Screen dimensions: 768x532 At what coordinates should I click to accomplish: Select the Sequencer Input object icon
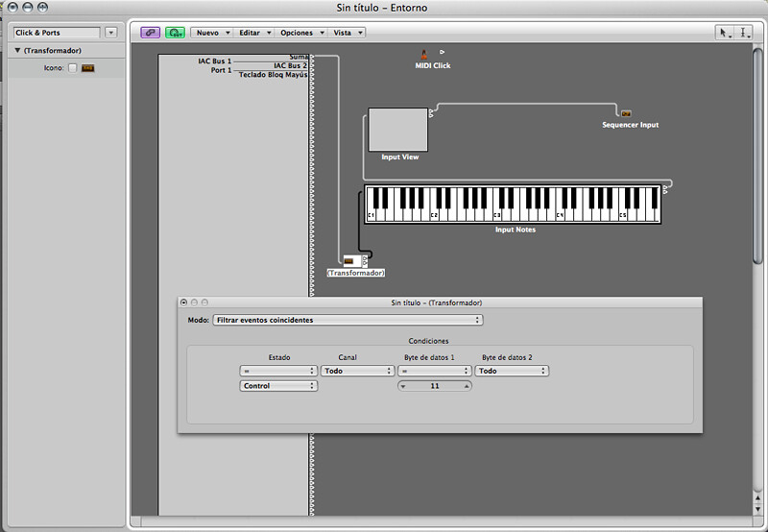(626, 113)
